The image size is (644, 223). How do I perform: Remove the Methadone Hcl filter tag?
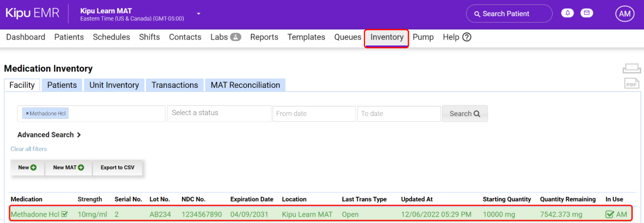27,114
